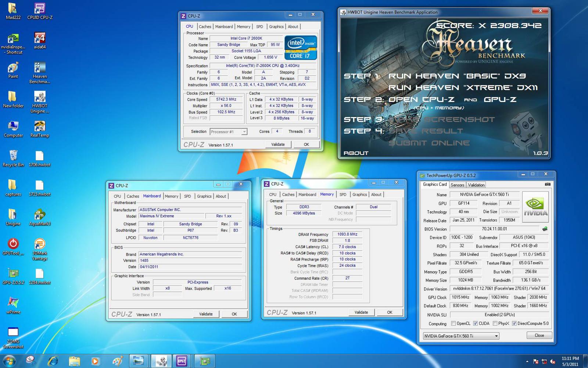Open Graphics tab in CPU-Z Mainboard window

pos(204,196)
